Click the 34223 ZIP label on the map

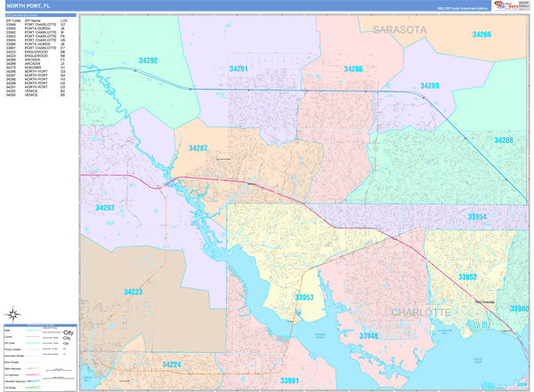tap(133, 292)
